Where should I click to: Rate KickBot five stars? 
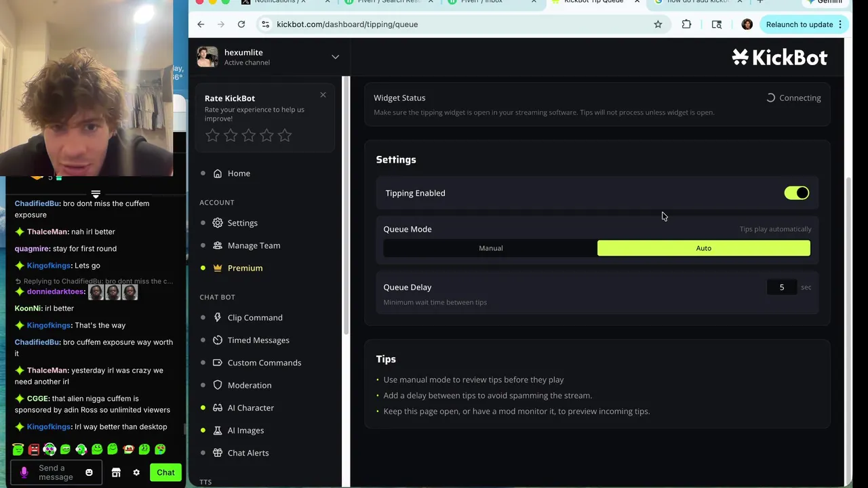tap(285, 136)
